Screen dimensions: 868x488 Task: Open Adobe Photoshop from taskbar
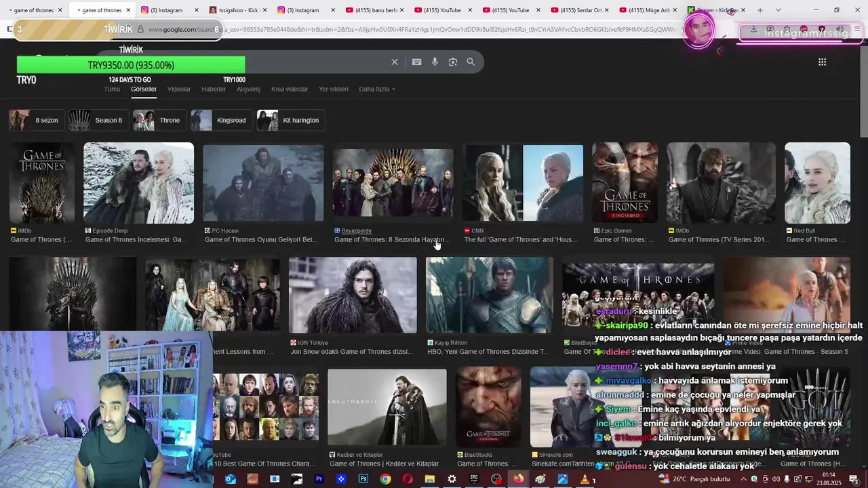pyautogui.click(x=363, y=479)
